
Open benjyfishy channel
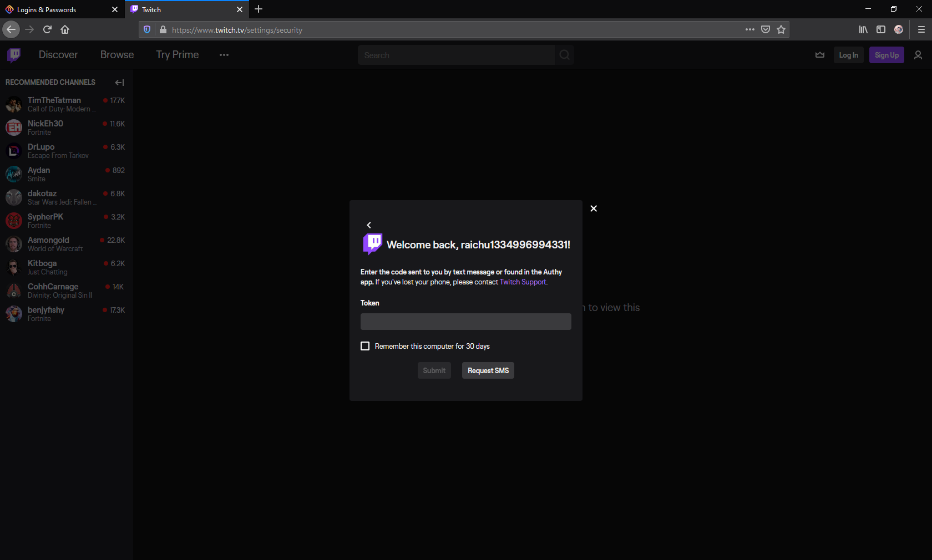pos(65,314)
